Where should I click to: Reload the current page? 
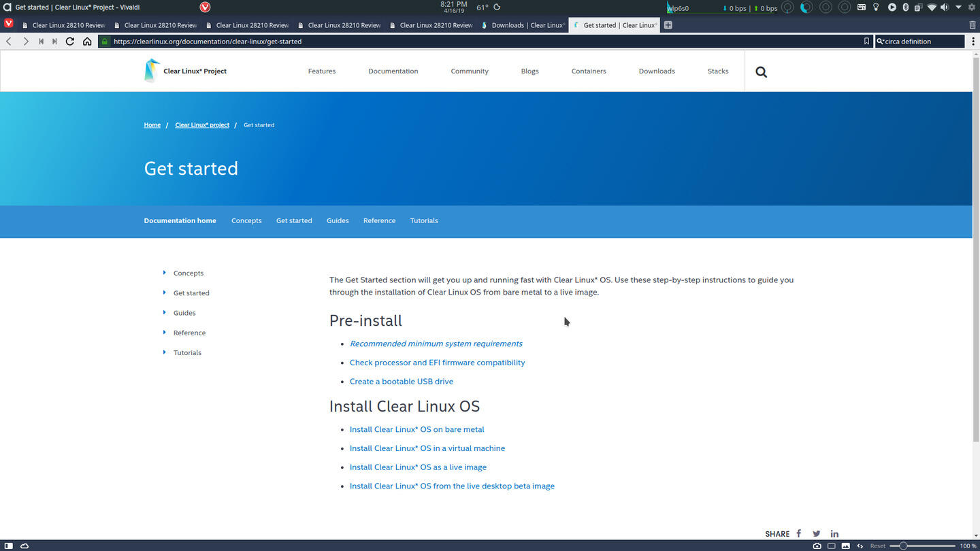click(x=70, y=41)
